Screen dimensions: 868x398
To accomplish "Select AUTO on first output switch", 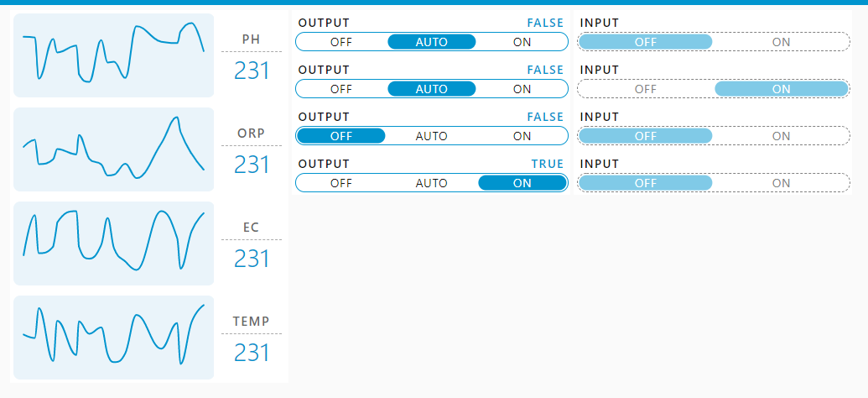I will [x=432, y=42].
